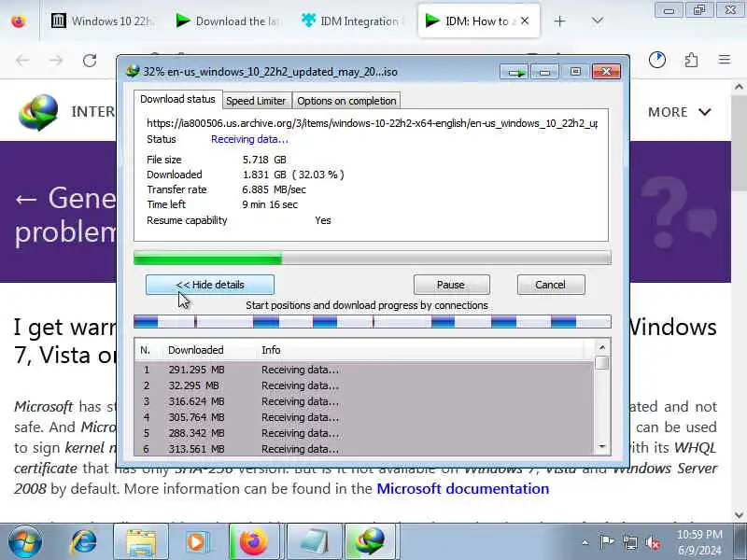Click the main green download progress bar
The width and height of the screenshot is (747, 560).
tap(372, 258)
